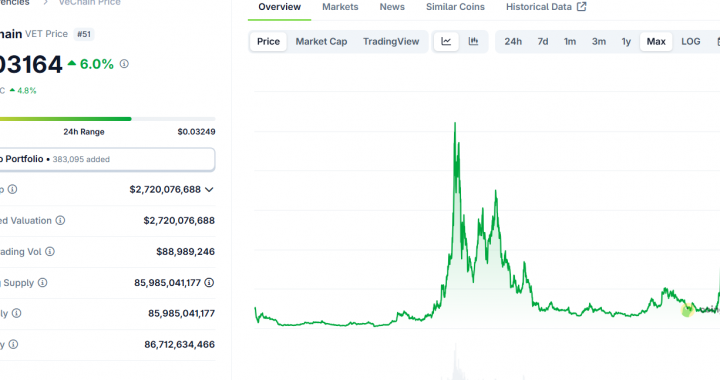The image size is (720, 380).
Task: Select the line chart icon
Action: 446,41
